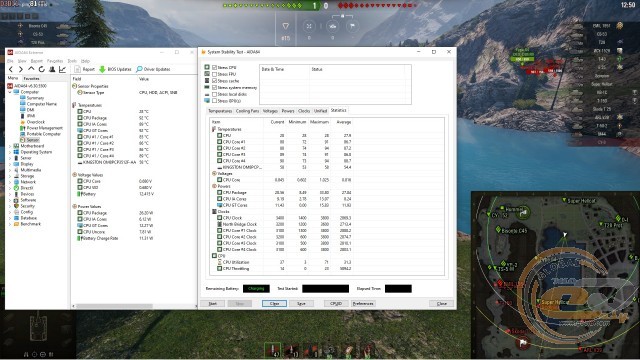The image size is (640, 360).
Task: Go back with the AIDA64 Back arrow
Action: point(11,69)
